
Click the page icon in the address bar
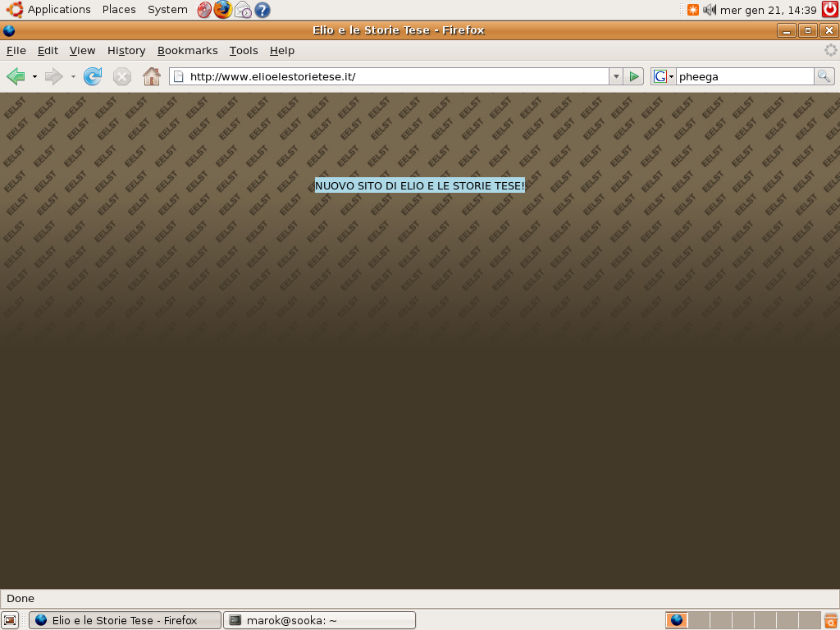pos(178,76)
